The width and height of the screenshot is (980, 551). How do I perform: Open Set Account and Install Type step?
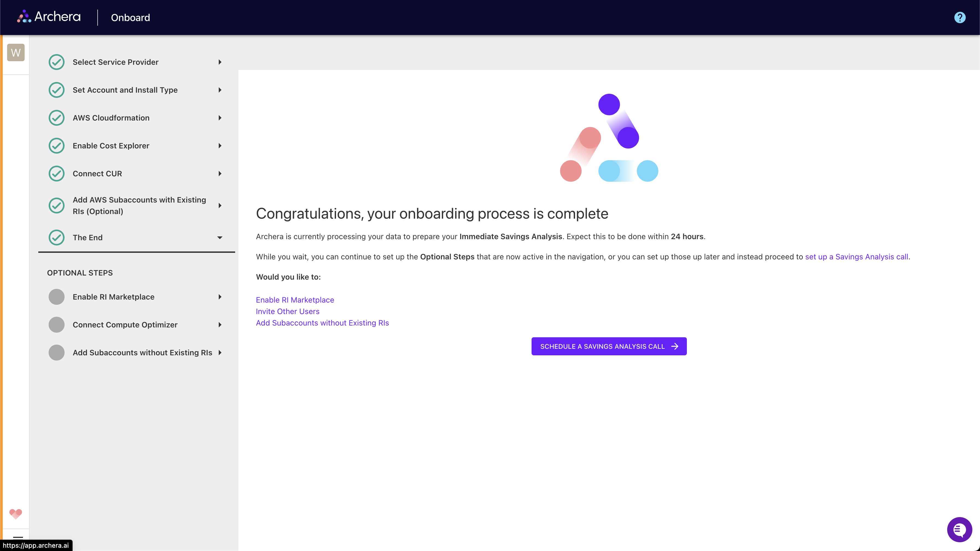click(x=220, y=90)
